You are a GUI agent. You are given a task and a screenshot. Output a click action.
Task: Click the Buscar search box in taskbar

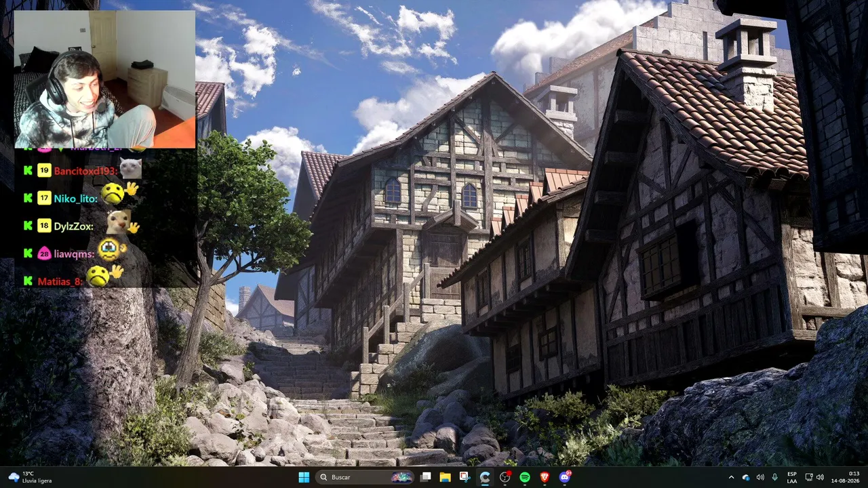[x=366, y=477]
